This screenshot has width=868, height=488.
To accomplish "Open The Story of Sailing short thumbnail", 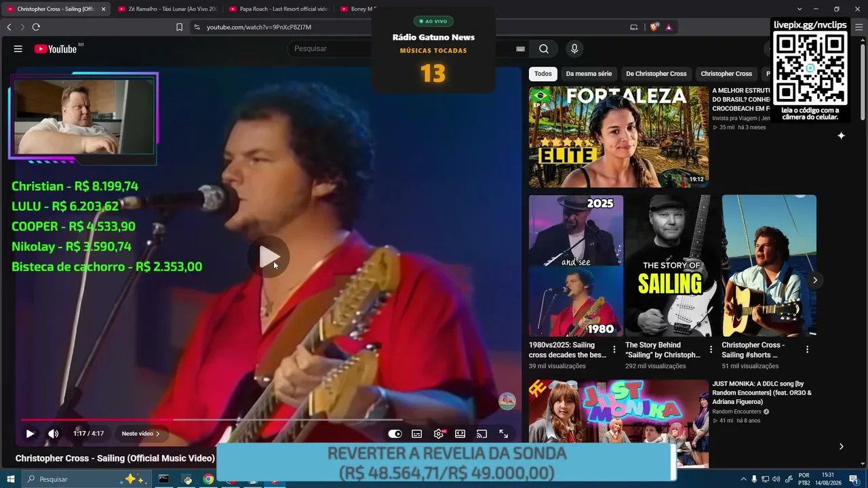I will tap(672, 266).
